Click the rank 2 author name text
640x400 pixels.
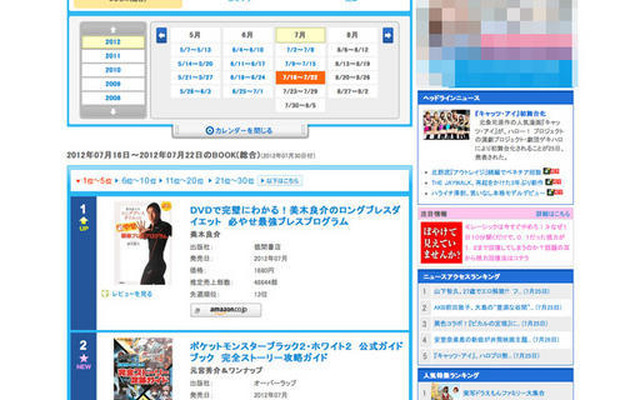(226, 370)
